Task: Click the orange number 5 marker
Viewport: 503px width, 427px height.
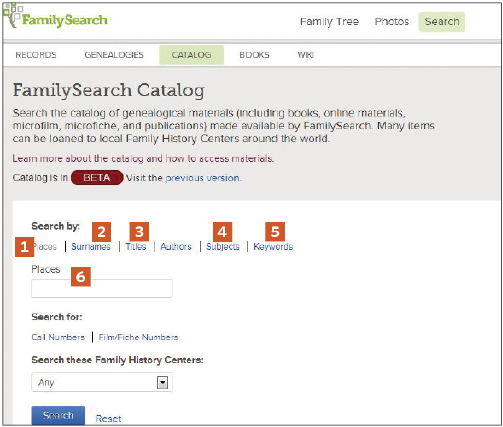Action: tap(275, 231)
